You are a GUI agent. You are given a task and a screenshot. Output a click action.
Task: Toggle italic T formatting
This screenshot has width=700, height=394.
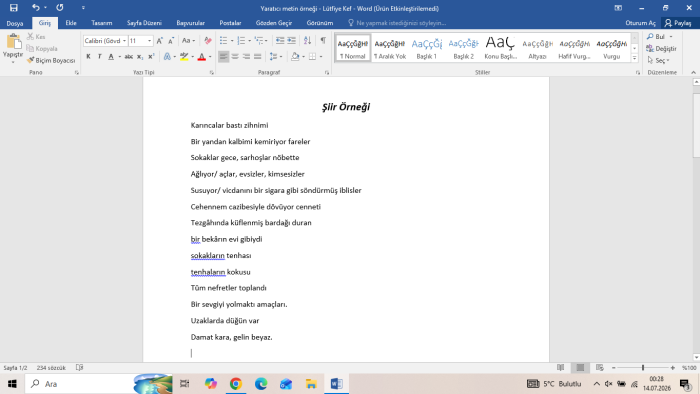[x=99, y=57]
